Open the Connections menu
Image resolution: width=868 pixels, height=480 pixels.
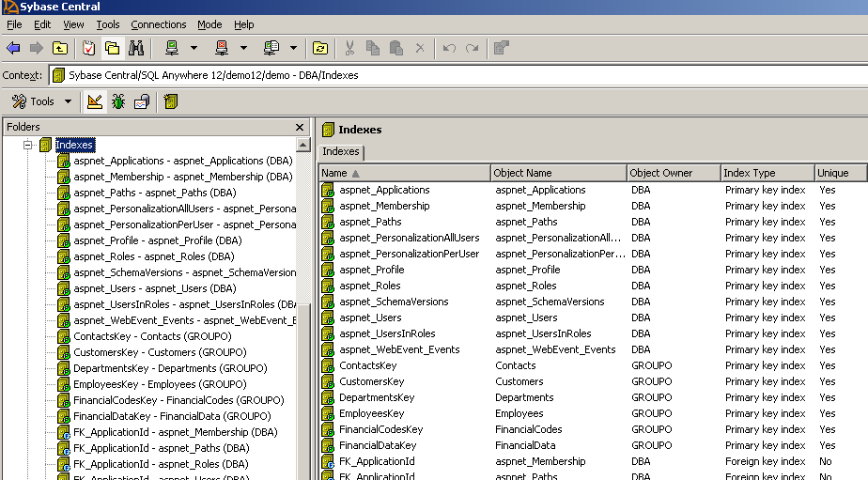(159, 24)
